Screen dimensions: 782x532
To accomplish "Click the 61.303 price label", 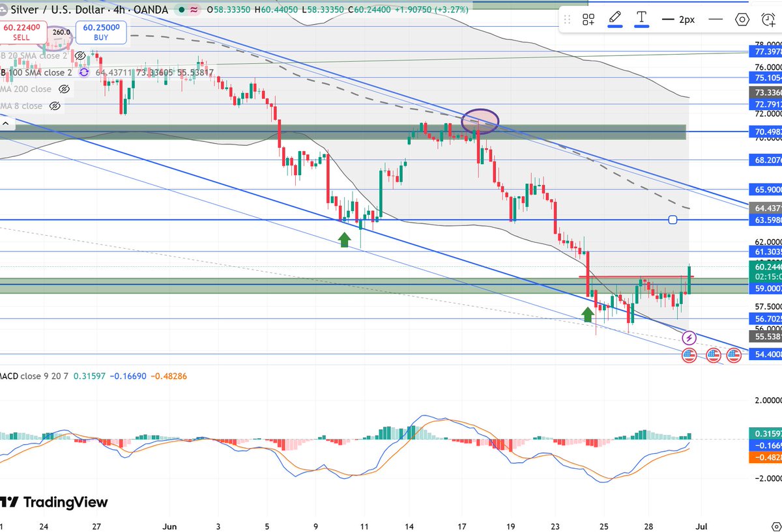I will (764, 251).
